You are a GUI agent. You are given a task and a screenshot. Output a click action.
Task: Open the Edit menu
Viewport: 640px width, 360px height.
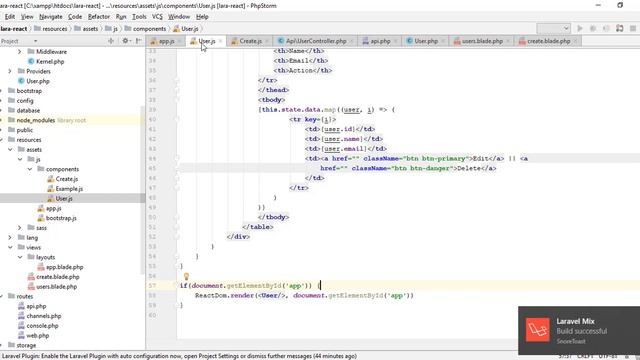(10, 17)
